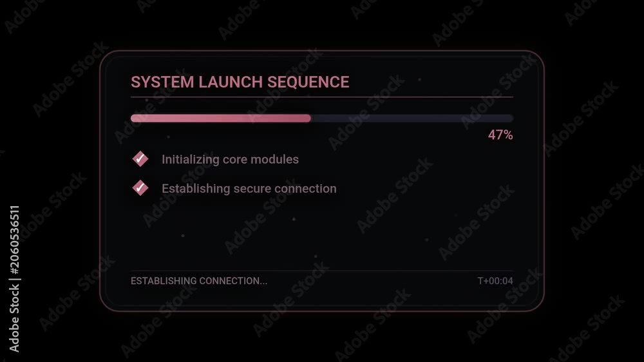
Task: Click the divider line above the status text
Action: tap(321, 271)
